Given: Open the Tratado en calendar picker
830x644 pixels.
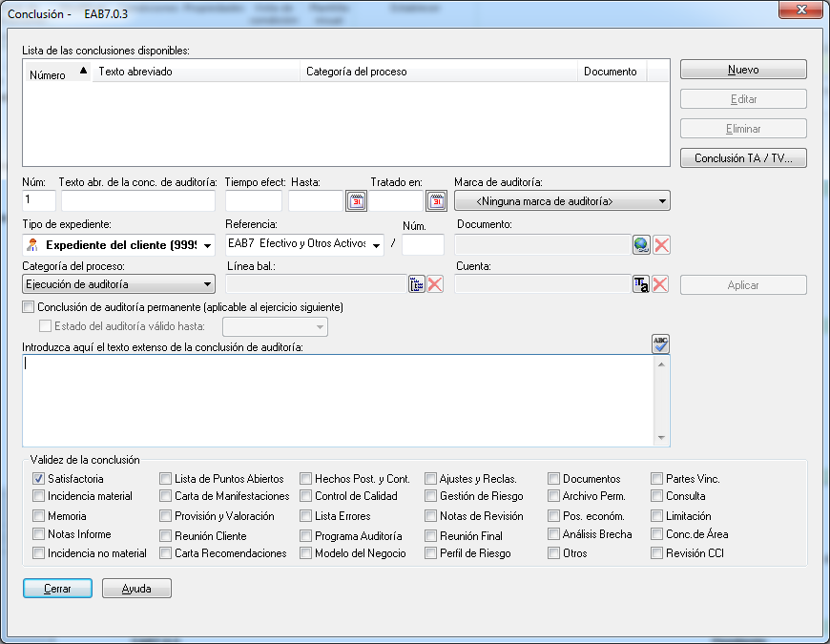Looking at the screenshot, I should (x=436, y=201).
